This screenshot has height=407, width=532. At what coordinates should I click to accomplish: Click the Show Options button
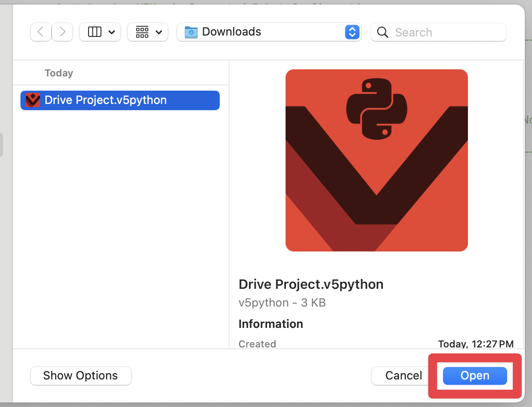(81, 375)
